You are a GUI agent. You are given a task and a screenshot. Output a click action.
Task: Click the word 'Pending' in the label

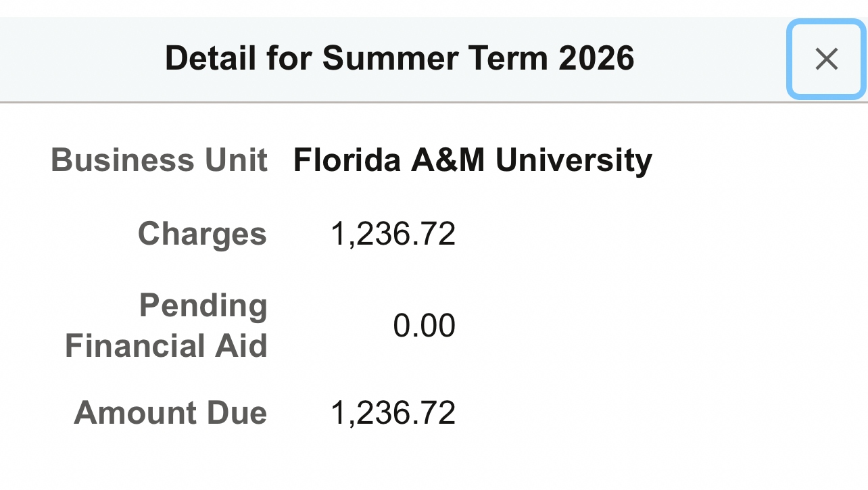pos(203,306)
